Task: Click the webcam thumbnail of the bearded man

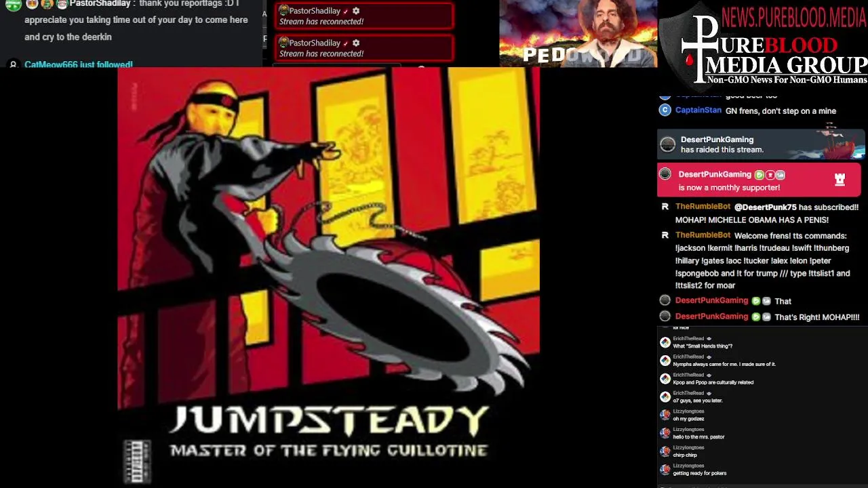Action: [578, 33]
